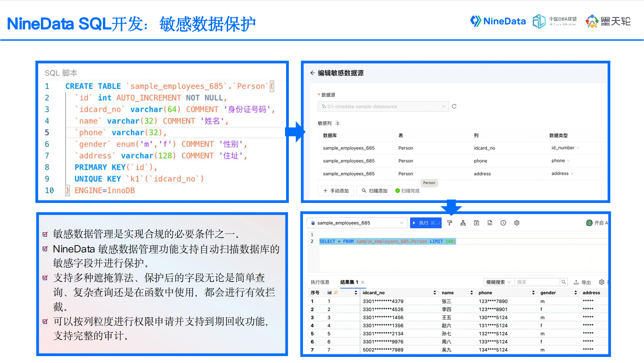Sort by the id column arrows
The width and height of the screenshot is (644, 363).
[356, 292]
